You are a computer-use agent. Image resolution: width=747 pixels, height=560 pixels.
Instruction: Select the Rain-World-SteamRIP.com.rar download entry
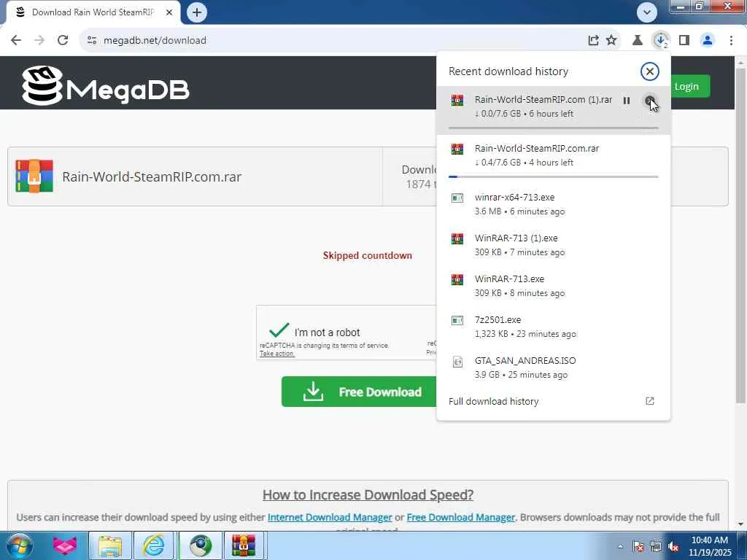(553, 158)
